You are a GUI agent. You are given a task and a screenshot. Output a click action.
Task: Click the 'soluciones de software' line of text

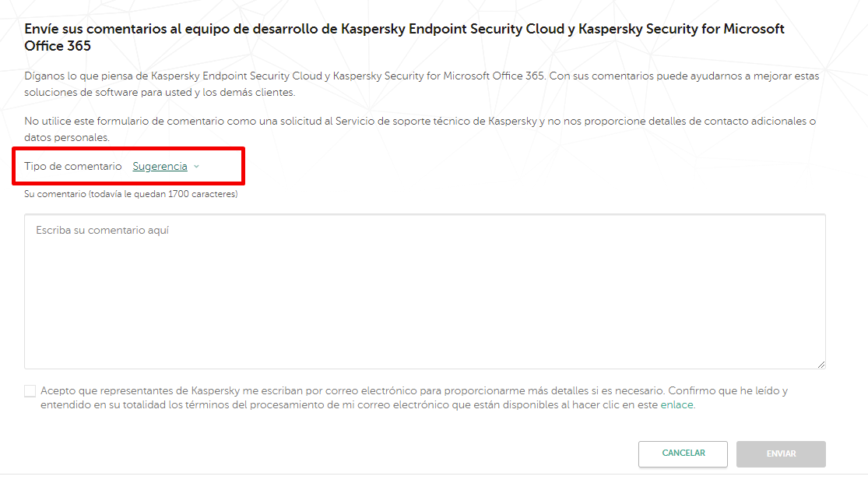click(117, 93)
